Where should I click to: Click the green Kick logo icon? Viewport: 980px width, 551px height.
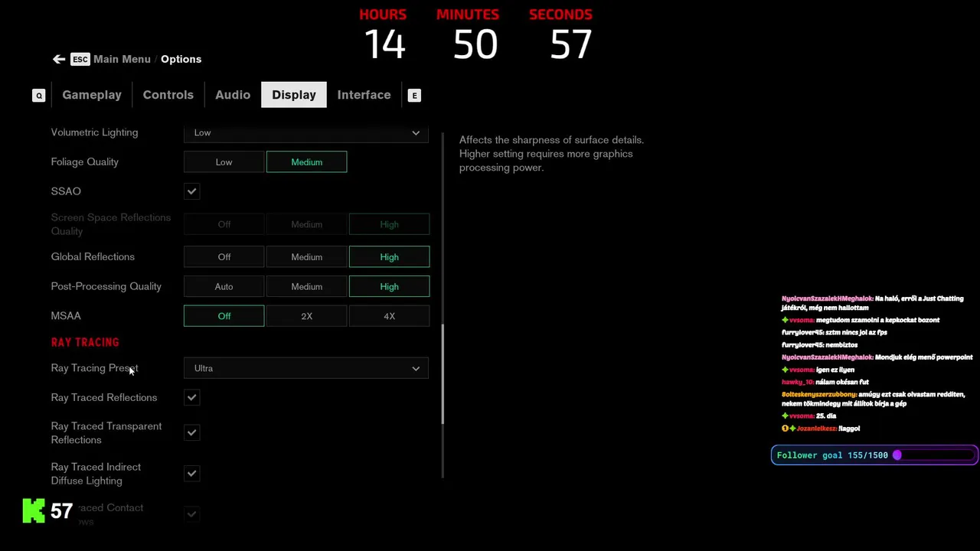click(x=34, y=510)
